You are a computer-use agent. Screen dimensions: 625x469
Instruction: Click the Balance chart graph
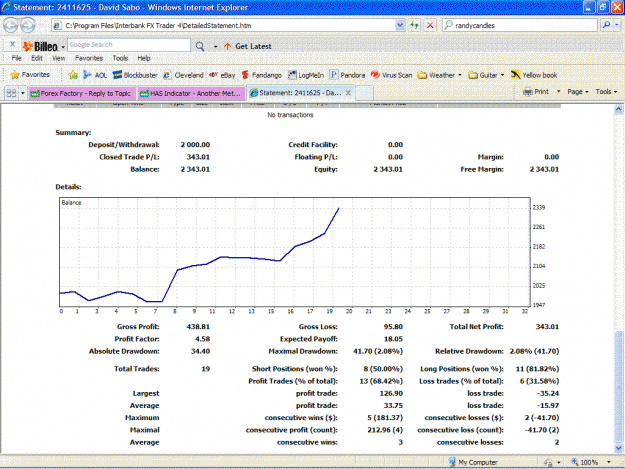(295, 252)
